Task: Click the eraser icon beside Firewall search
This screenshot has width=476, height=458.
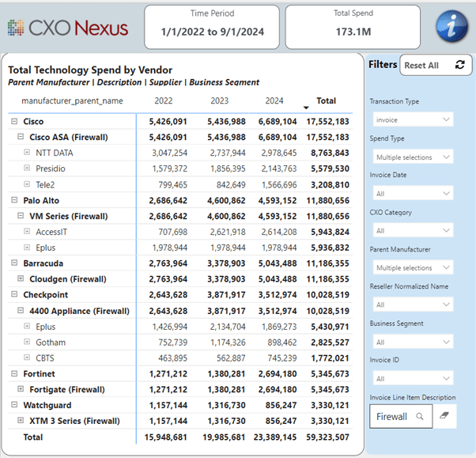Action: (x=447, y=416)
